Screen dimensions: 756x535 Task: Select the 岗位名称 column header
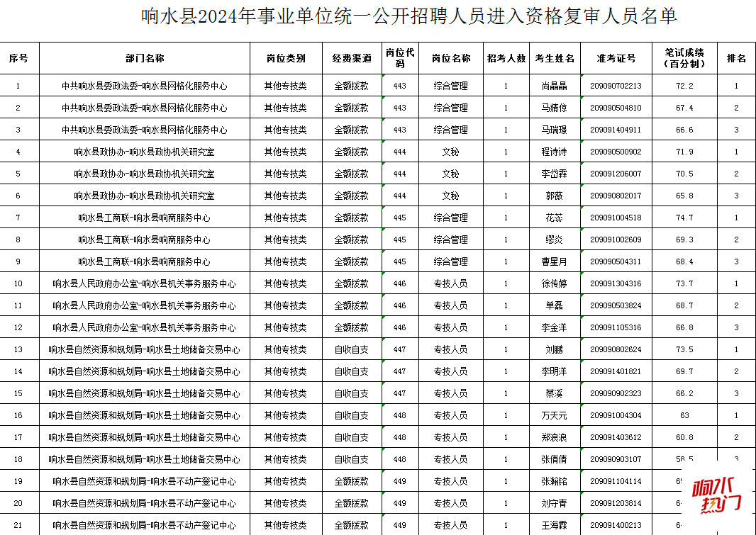[x=451, y=58]
